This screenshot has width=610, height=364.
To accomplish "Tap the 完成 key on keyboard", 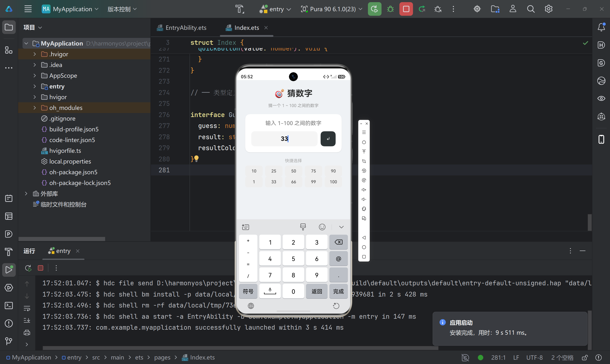I will pyautogui.click(x=338, y=291).
